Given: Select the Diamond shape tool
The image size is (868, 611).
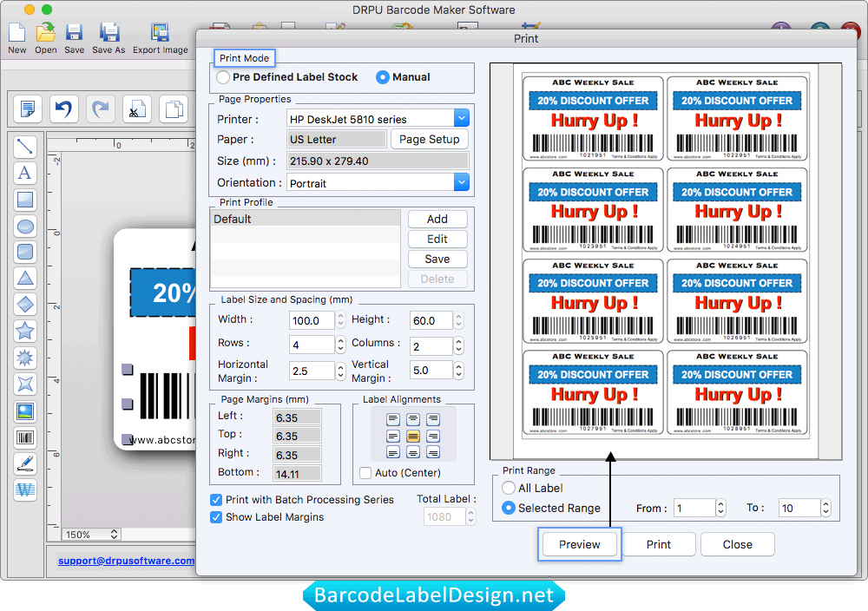Looking at the screenshot, I should (x=25, y=305).
